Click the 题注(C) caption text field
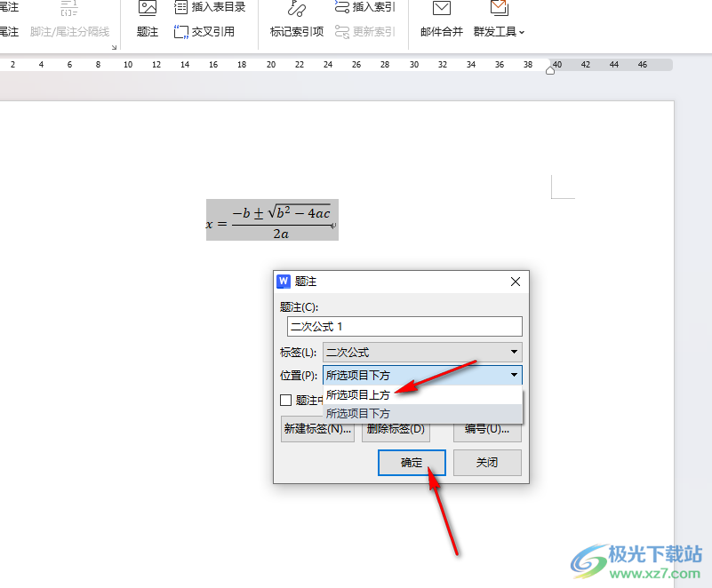 404,327
